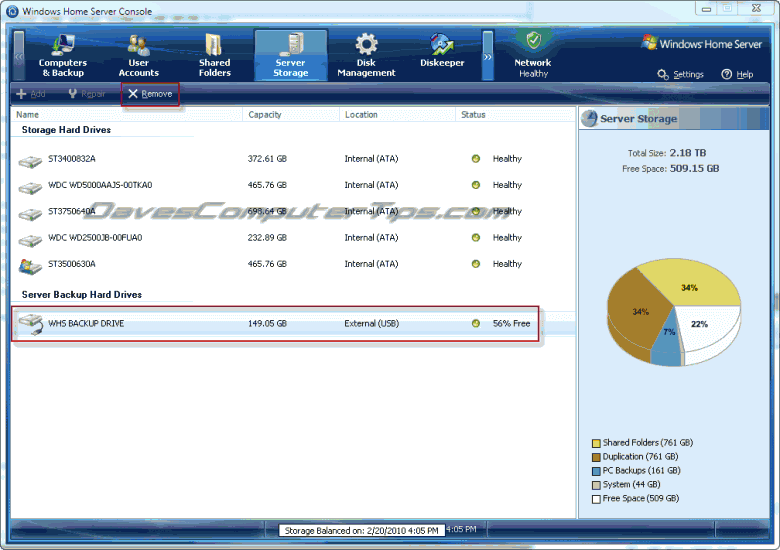Click health status icon for ST3500630A
The width and height of the screenshot is (780, 550).
coord(476,264)
